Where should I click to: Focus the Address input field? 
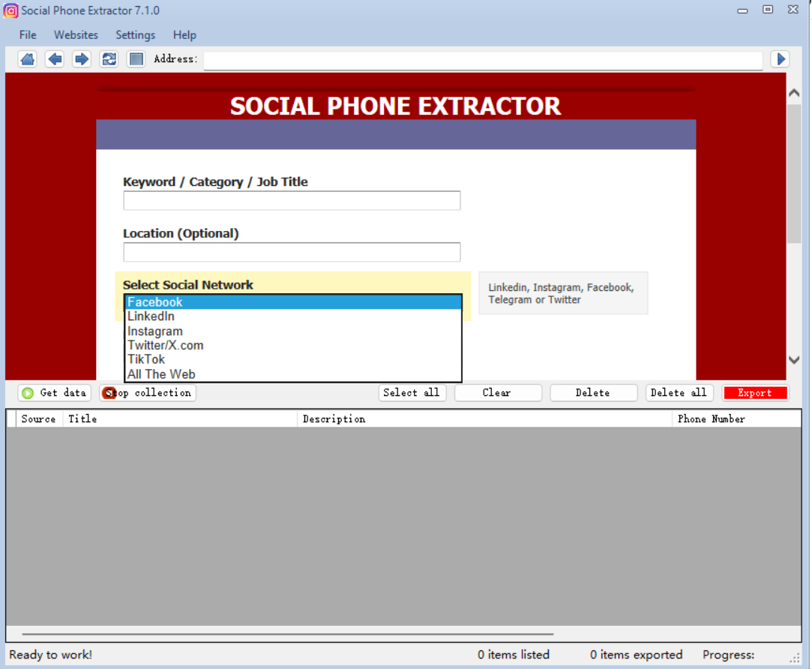click(483, 59)
